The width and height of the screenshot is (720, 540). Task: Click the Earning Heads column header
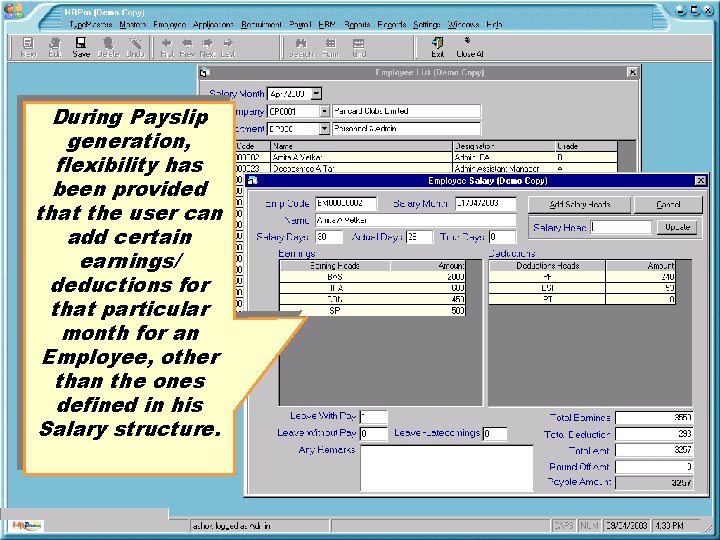coord(335,265)
